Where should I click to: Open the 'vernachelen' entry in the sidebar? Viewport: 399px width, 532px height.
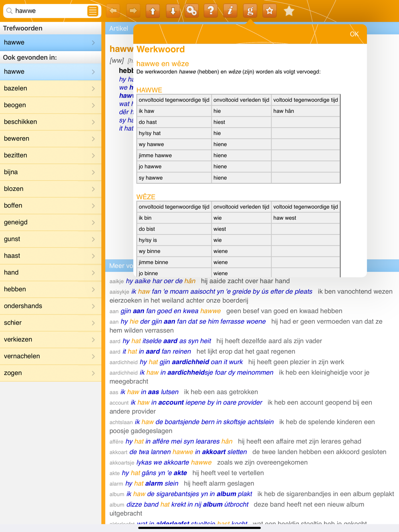coord(51,357)
